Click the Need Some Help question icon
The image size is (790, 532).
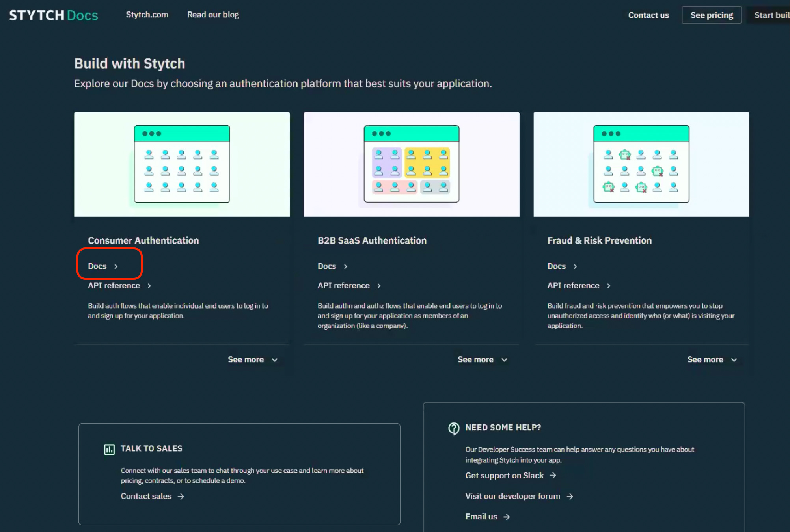point(454,428)
